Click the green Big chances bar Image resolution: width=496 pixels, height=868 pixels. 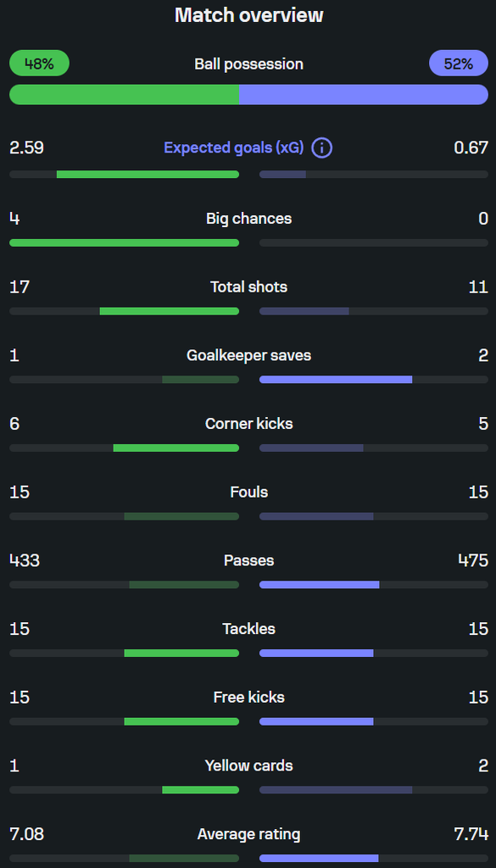point(124,243)
